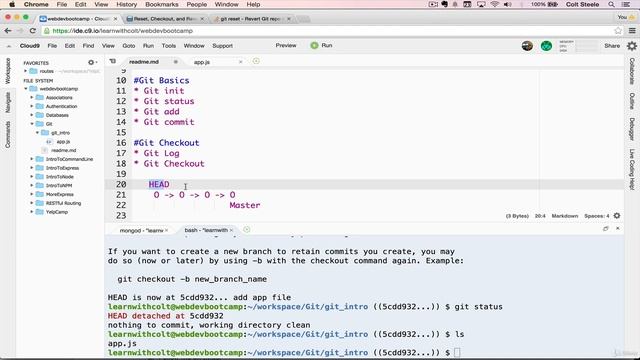
Task: Click line number 16 in the gutter
Action: tap(121, 143)
